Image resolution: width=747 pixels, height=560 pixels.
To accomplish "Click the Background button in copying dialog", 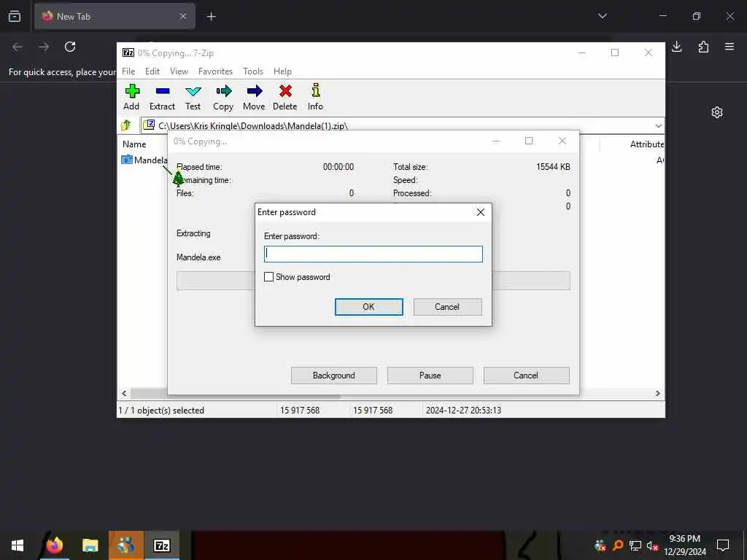I will coord(334,376).
